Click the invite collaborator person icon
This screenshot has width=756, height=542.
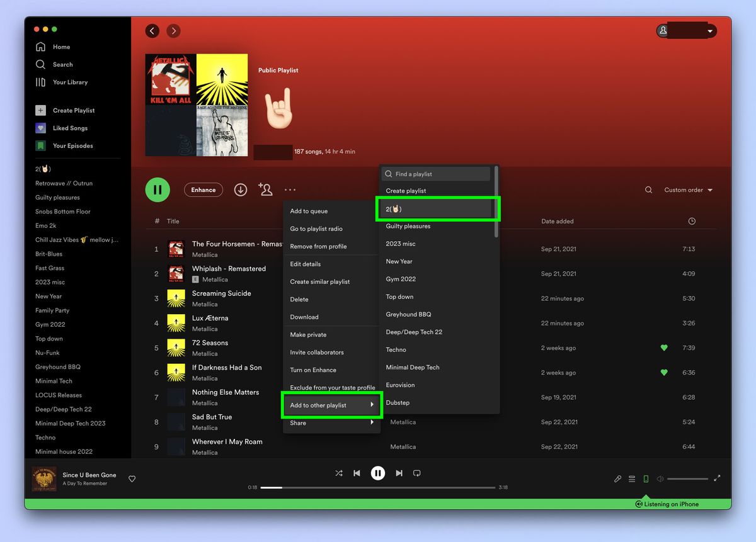tap(265, 189)
